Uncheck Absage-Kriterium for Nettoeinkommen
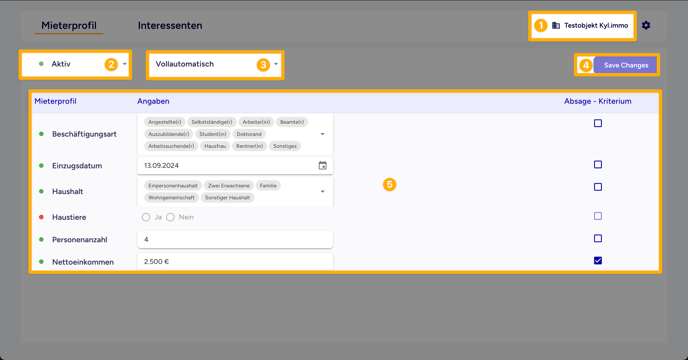The height and width of the screenshot is (360, 688). (x=598, y=261)
